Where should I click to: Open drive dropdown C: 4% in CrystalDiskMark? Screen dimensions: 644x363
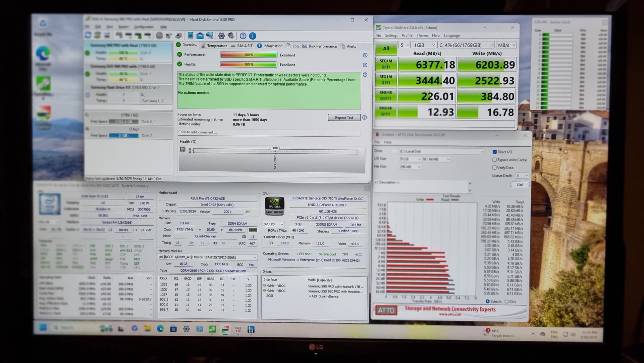pyautogui.click(x=466, y=45)
